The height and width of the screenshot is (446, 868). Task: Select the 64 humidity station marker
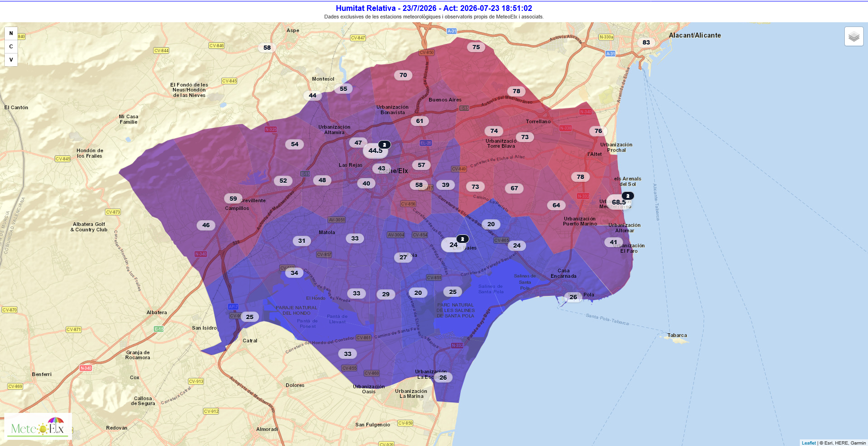556,205
